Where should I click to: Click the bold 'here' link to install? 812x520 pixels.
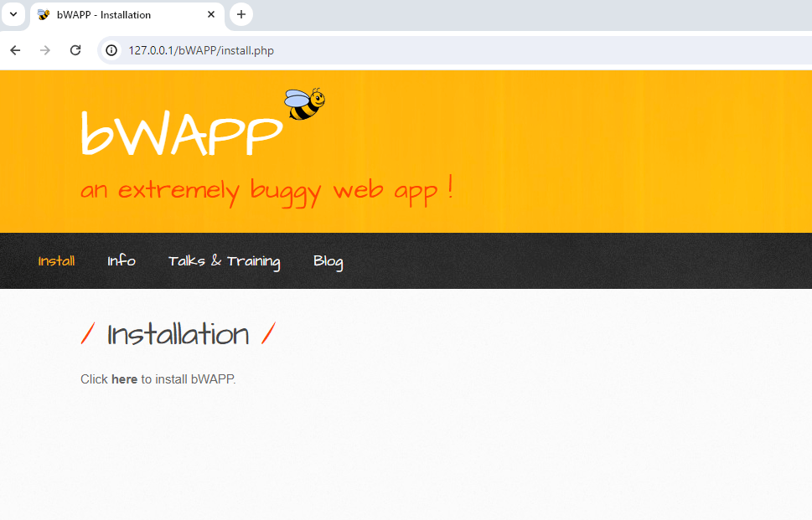(124, 379)
